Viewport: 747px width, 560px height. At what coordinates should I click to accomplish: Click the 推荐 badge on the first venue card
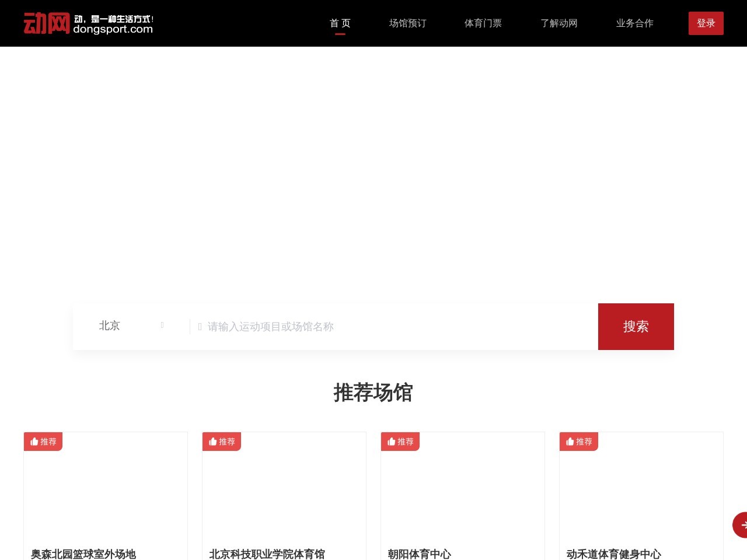click(x=43, y=442)
